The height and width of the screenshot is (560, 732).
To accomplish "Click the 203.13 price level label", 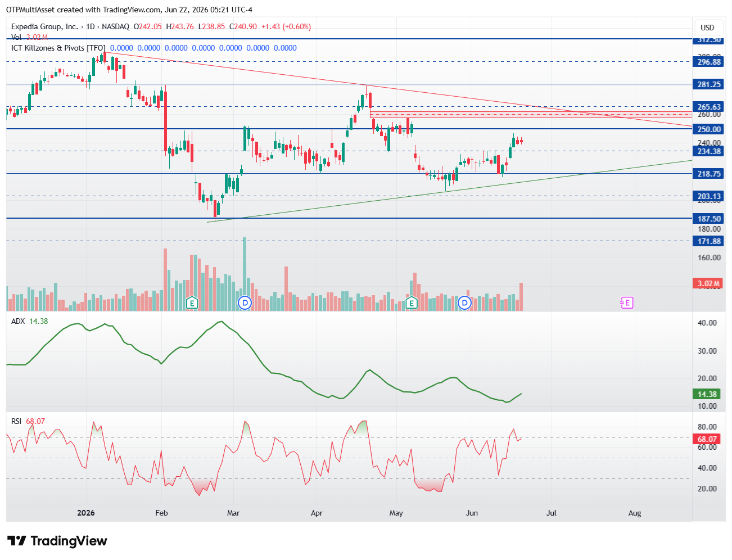I will tap(709, 196).
